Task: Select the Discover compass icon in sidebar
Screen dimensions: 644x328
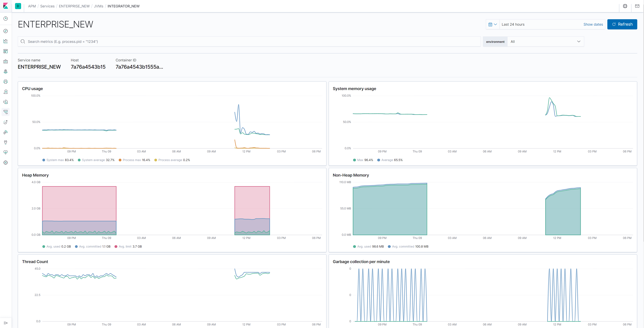Action: coord(6,31)
